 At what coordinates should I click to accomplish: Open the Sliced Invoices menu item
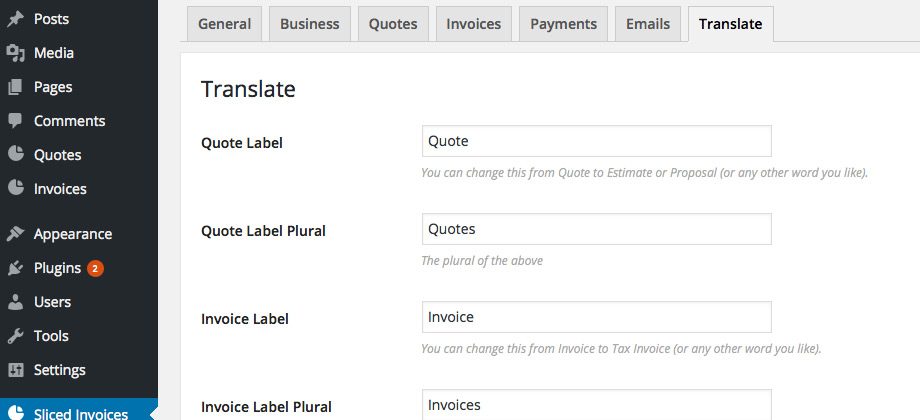point(79,411)
